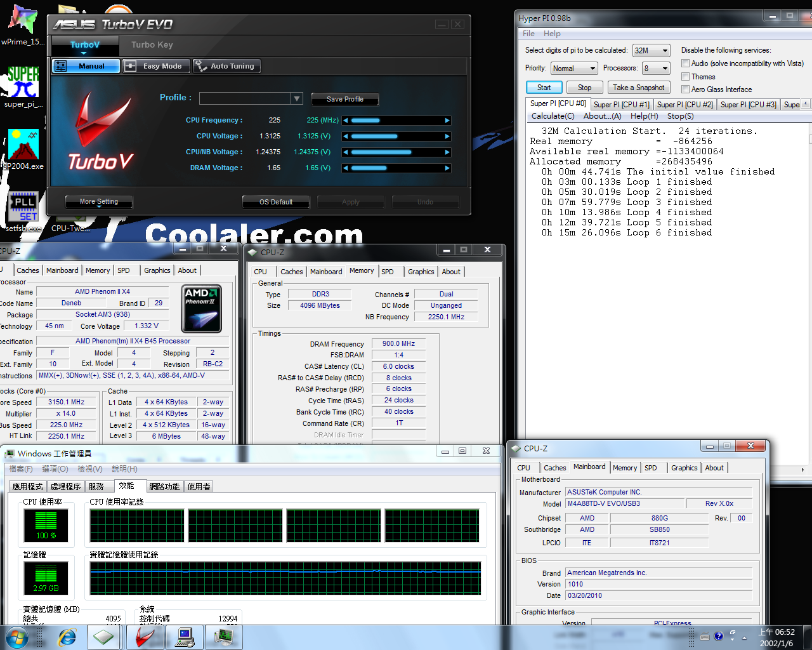Viewport: 812px width, 650px height.
Task: Click Take a Snapshot button
Action: tap(639, 88)
